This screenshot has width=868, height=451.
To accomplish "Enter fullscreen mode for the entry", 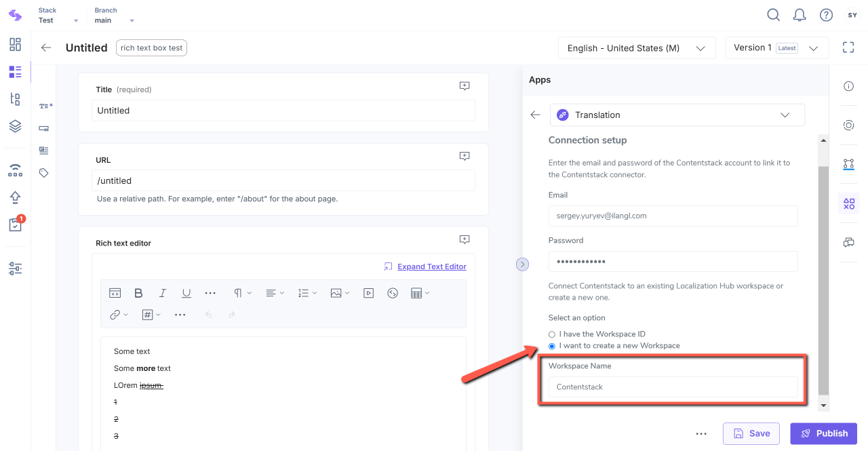I will click(848, 47).
